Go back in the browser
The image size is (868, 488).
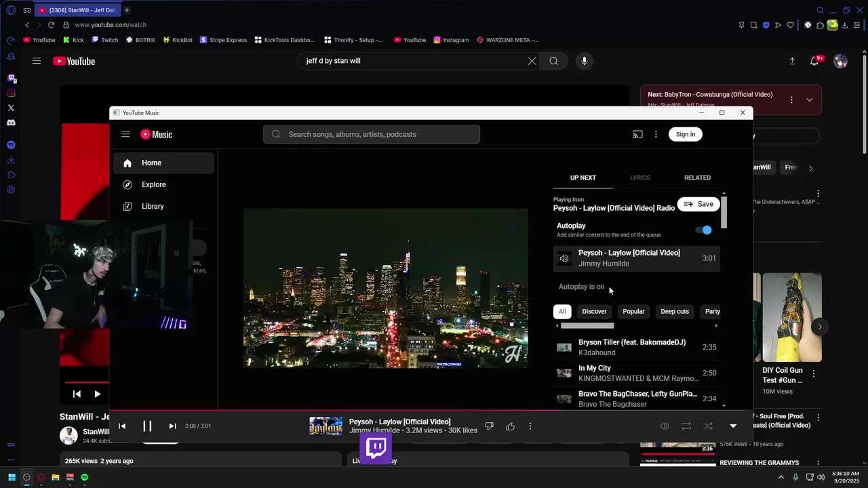[27, 25]
